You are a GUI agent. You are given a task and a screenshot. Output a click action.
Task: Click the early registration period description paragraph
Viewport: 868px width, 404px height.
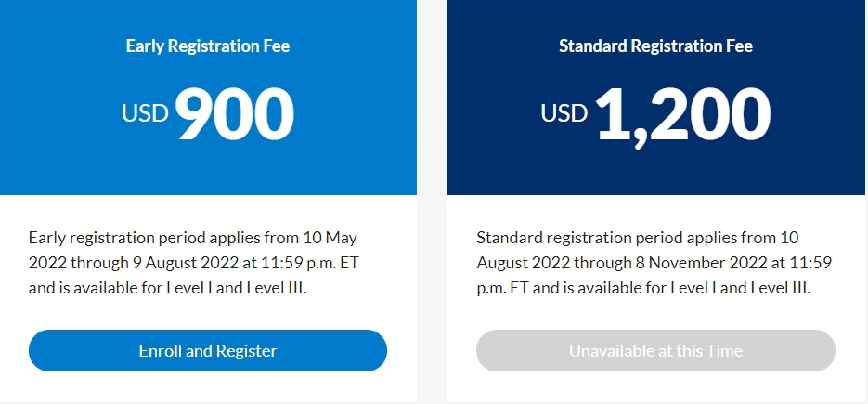pos(193,262)
